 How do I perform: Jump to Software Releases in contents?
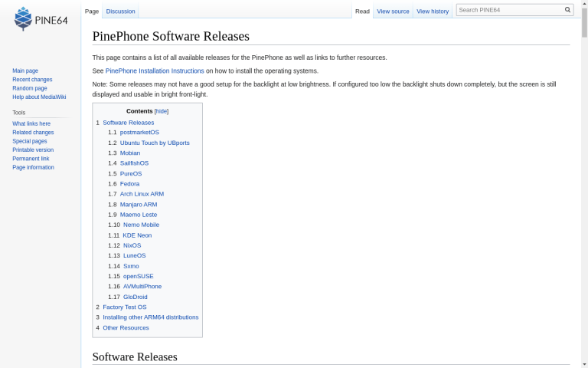(129, 123)
